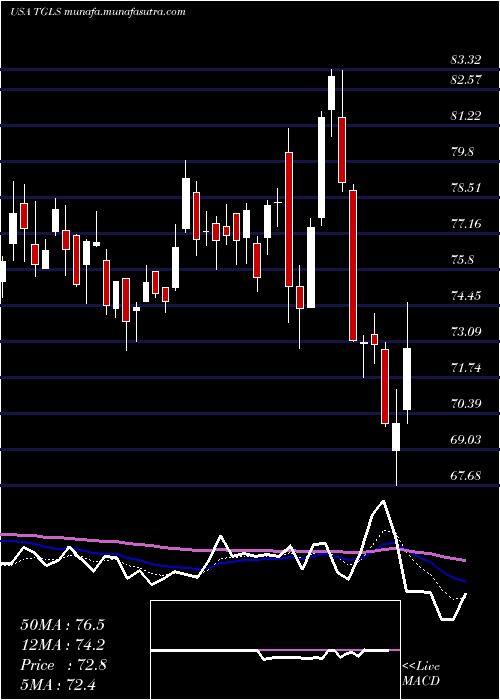The image size is (500, 700).
Task: Click the 71.74 price level label
Action: pos(466,368)
